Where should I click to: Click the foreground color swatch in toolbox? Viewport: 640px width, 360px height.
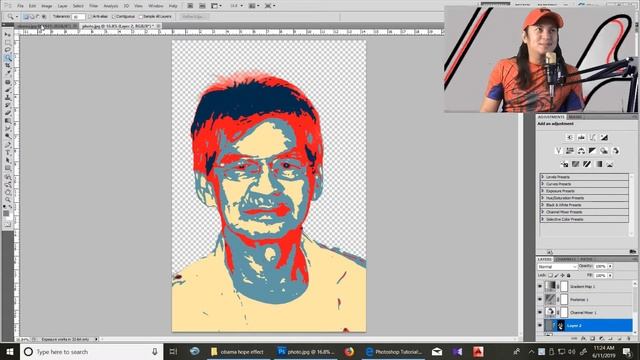pos(7,213)
